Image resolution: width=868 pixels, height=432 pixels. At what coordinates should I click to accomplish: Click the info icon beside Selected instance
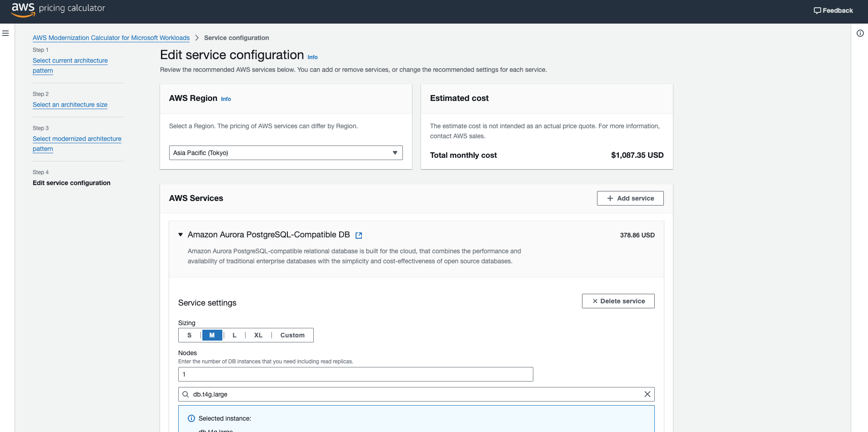point(191,418)
